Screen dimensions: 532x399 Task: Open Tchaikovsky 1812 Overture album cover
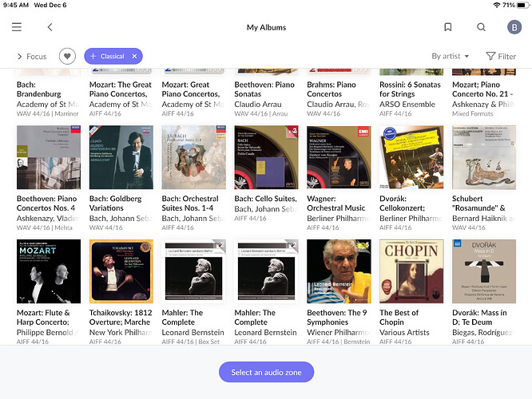[x=121, y=271]
